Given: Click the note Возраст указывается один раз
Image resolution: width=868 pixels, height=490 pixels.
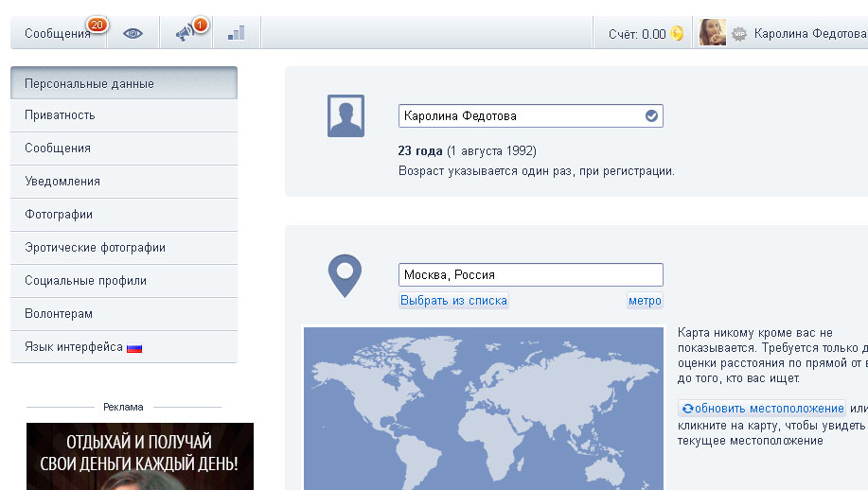Looking at the screenshot, I should pyautogui.click(x=537, y=171).
